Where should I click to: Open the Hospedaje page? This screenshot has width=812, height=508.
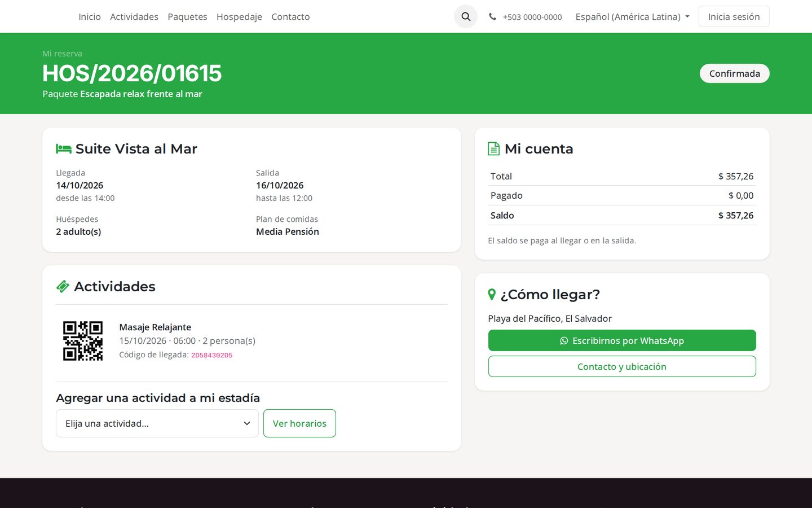[x=239, y=17]
